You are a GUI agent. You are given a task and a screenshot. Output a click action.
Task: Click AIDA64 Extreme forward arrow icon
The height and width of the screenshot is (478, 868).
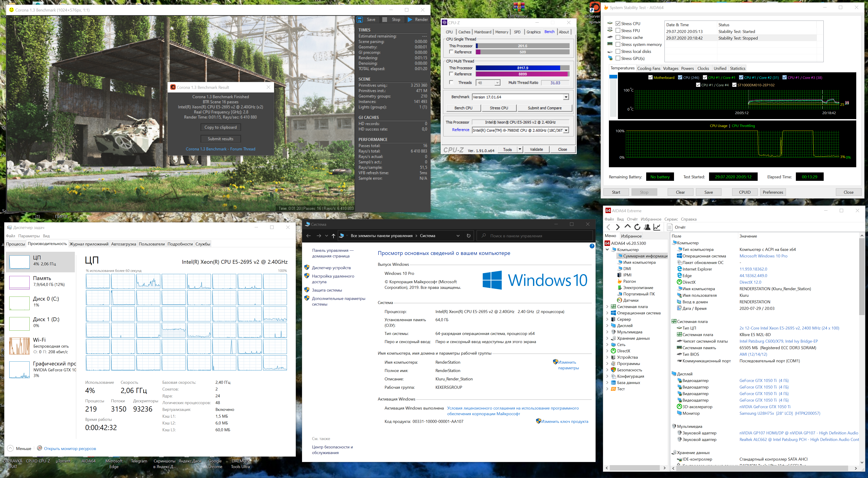pyautogui.click(x=618, y=227)
